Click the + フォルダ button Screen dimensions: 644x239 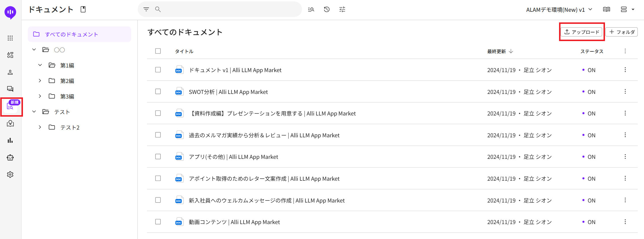coord(622,32)
